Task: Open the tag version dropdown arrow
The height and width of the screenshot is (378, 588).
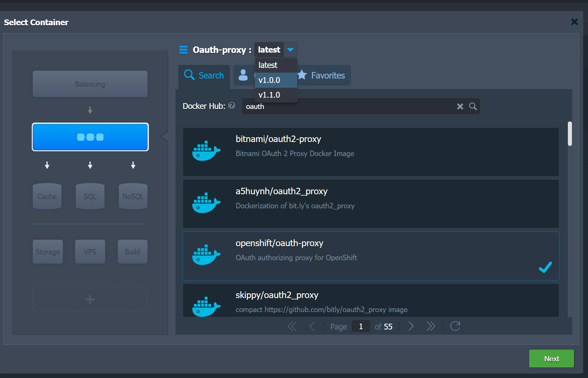Action: tap(290, 50)
